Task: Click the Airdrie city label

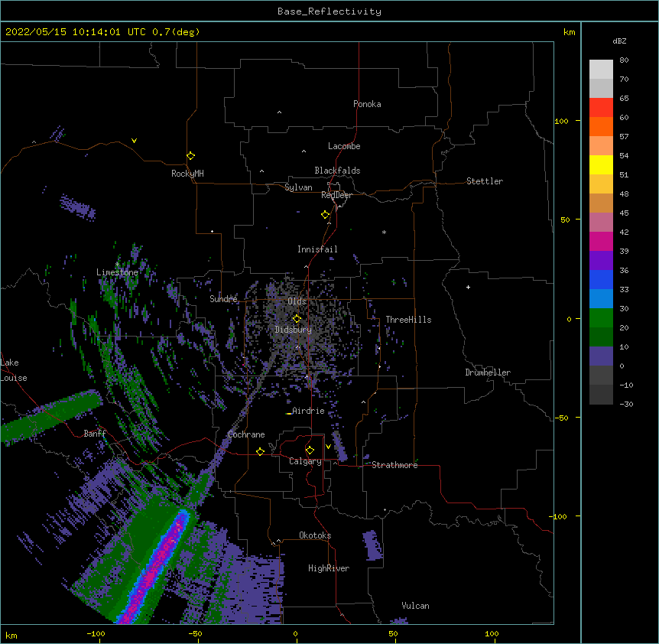Action: pyautogui.click(x=308, y=411)
